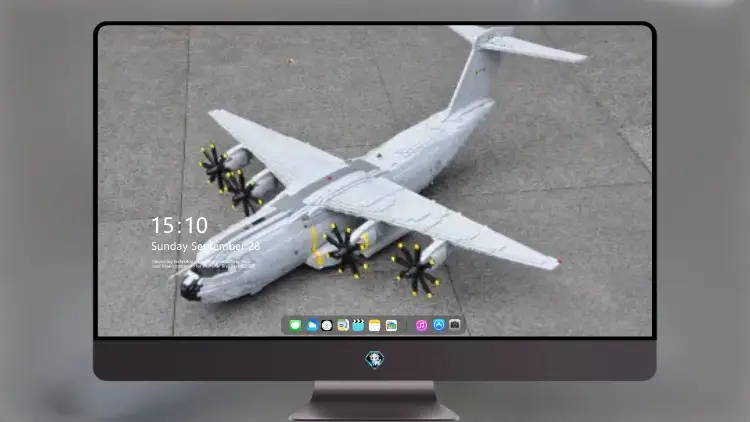Open the pink iTunes music app
Viewport: 750px width, 422px height.
(421, 325)
